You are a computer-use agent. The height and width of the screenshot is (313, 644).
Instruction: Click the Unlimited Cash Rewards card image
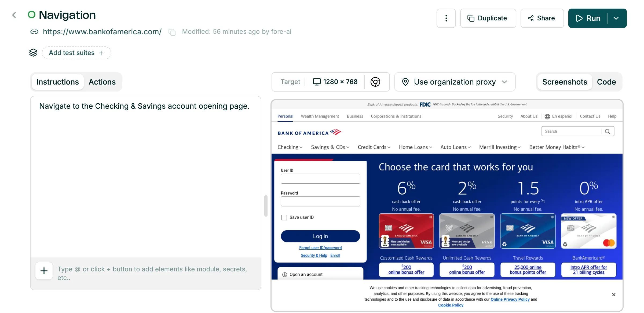coord(467,231)
